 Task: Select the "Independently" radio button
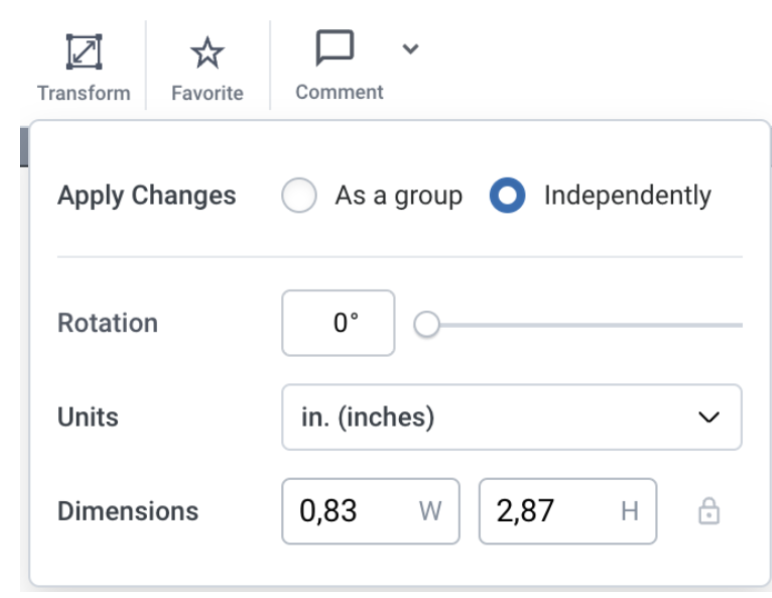coord(508,196)
